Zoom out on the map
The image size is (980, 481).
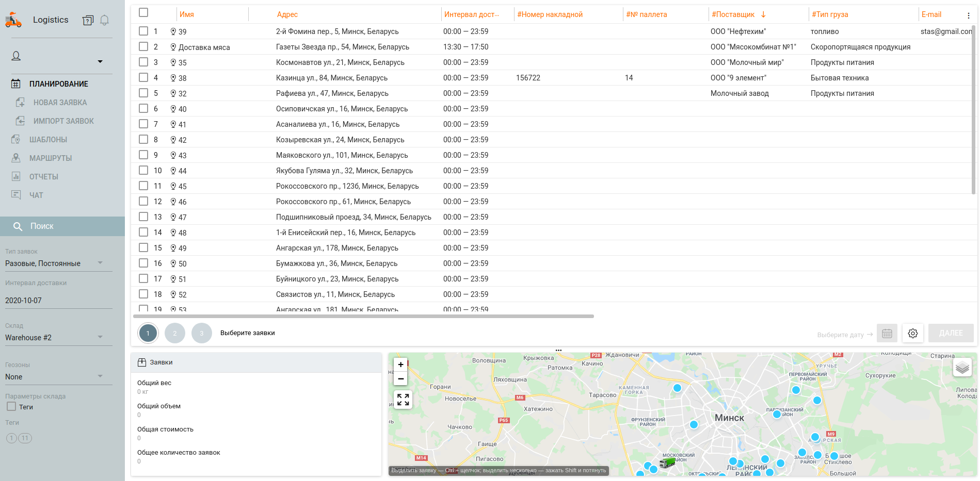pyautogui.click(x=400, y=378)
